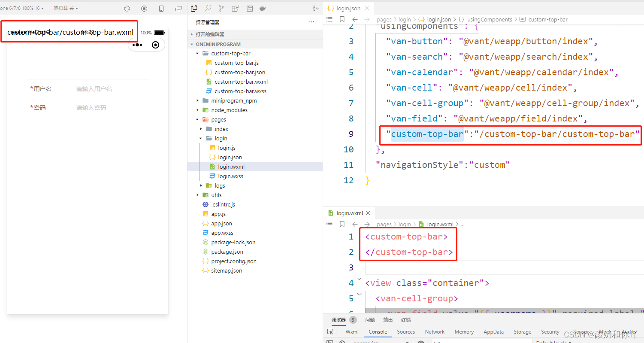
Task: Click the element inspector icon in debugger
Action: pos(330,332)
